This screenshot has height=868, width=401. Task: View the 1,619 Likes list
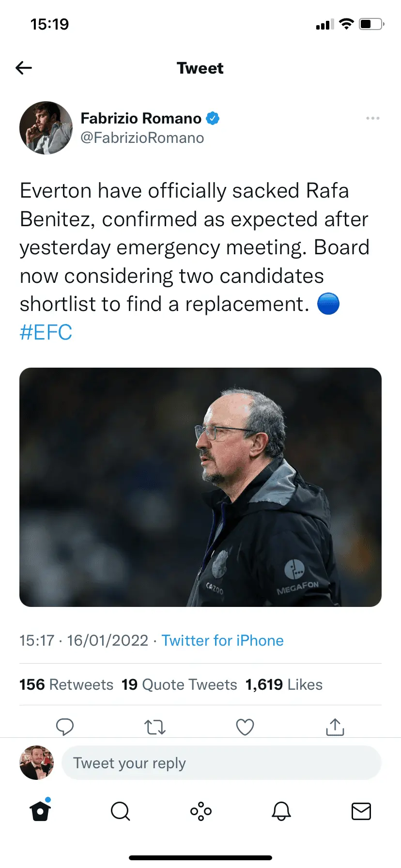(x=284, y=684)
